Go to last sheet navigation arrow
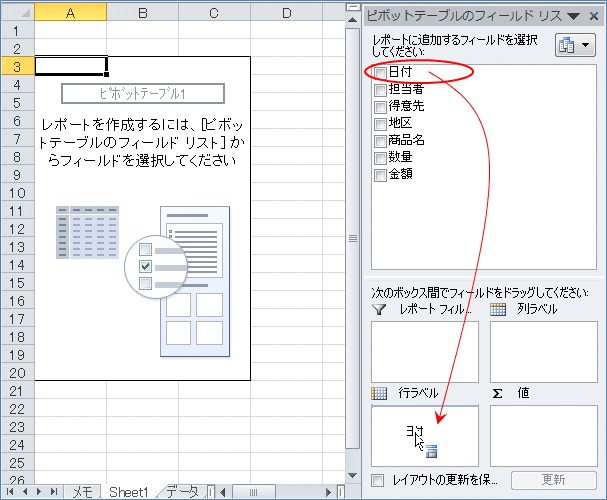 [53, 492]
